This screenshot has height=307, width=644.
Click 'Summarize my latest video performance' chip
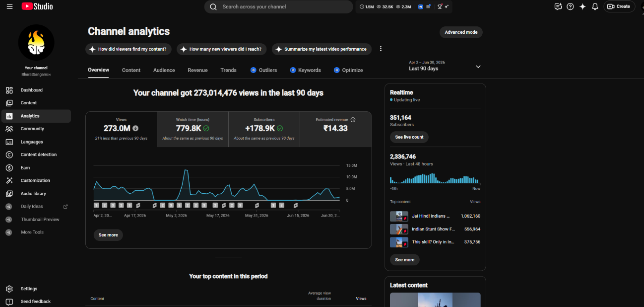pyautogui.click(x=322, y=49)
